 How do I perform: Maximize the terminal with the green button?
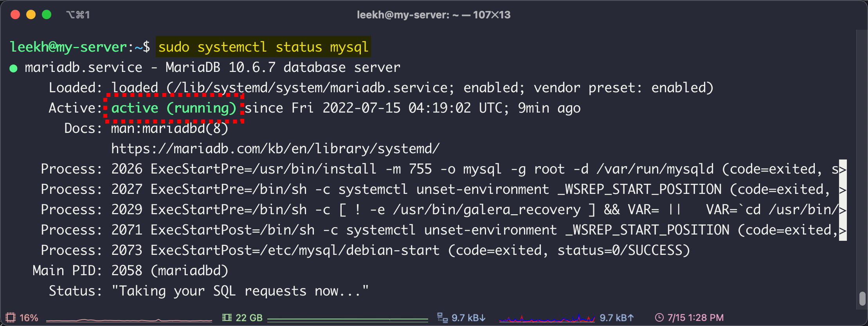coord(47,15)
